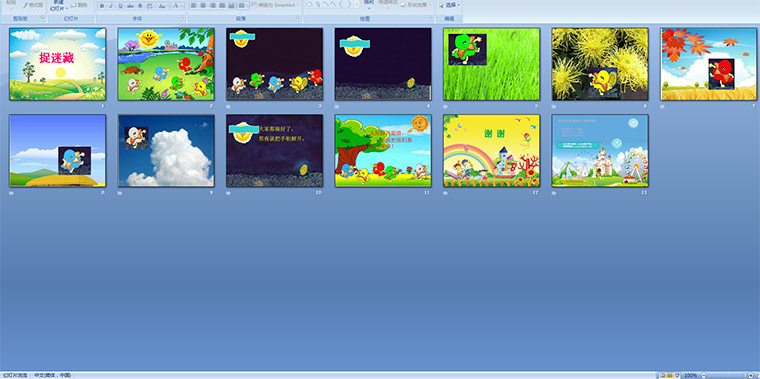The image size is (760, 379).
Task: Select the title slide thumbnail 捉迷藏
Action: 57,64
